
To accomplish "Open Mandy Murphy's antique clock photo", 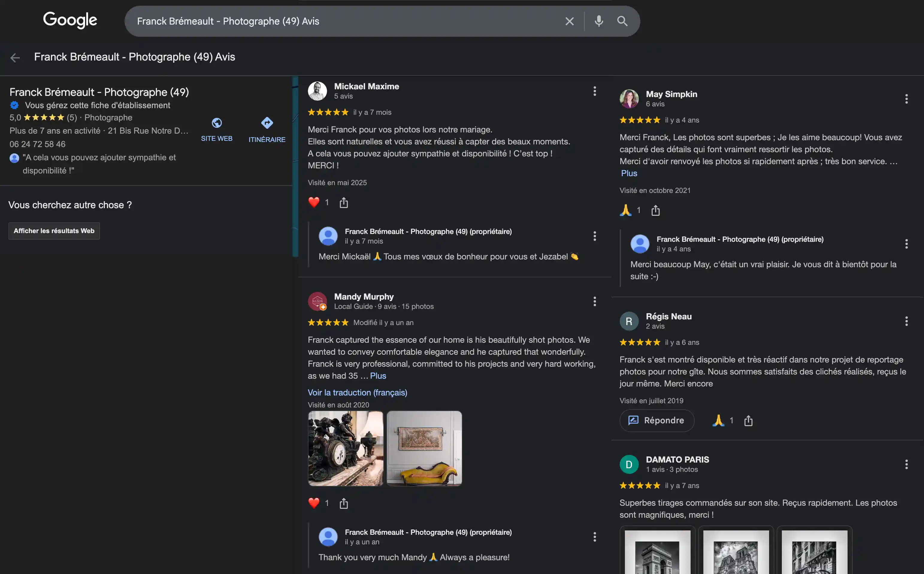I will tap(346, 448).
